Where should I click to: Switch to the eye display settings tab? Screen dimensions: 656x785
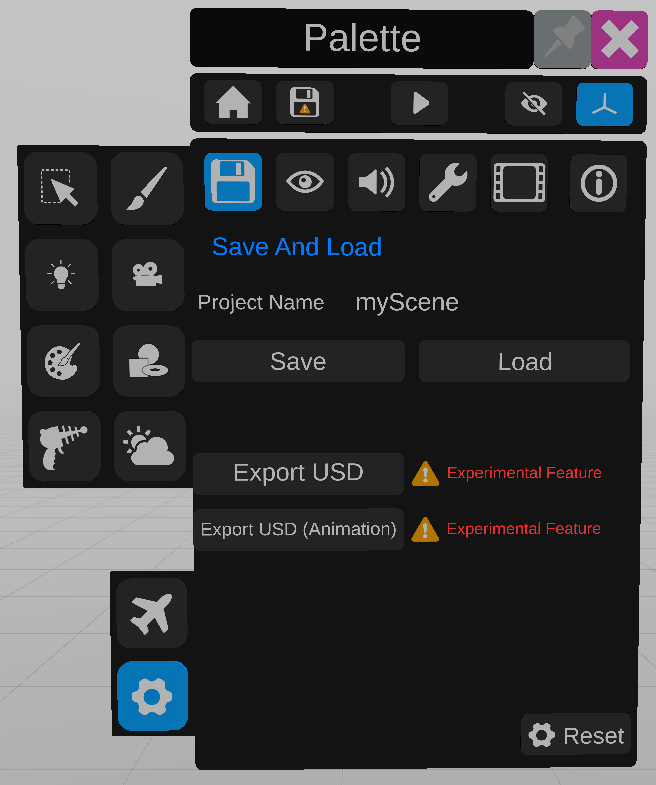[x=305, y=182]
